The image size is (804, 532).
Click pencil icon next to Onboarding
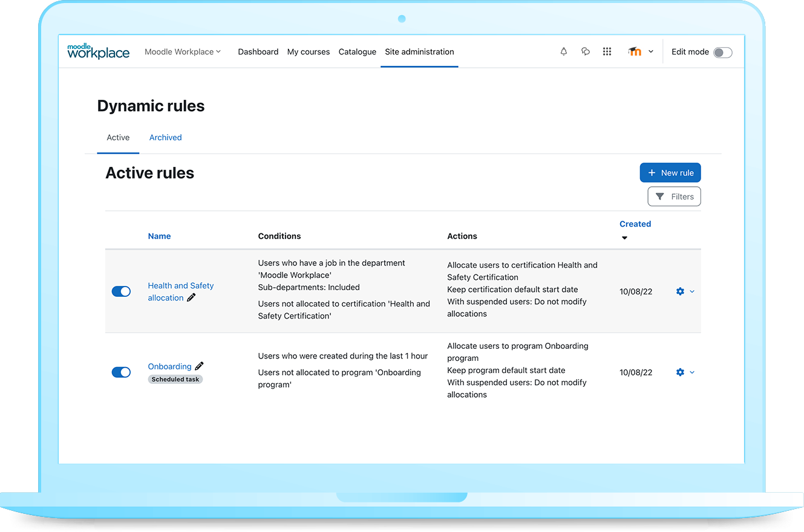tap(199, 366)
